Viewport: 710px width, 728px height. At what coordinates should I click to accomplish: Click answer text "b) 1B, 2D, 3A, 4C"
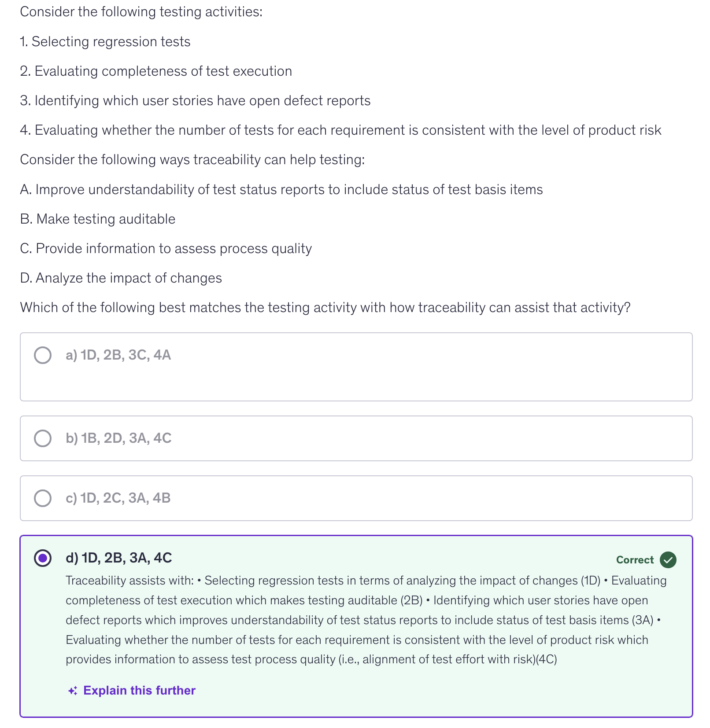click(118, 438)
